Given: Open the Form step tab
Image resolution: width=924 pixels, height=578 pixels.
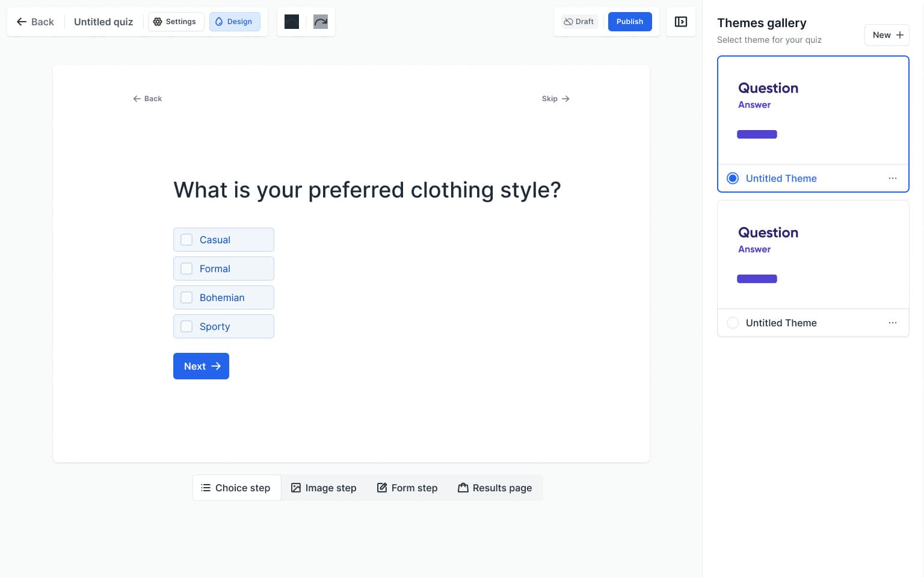Looking at the screenshot, I should (407, 488).
